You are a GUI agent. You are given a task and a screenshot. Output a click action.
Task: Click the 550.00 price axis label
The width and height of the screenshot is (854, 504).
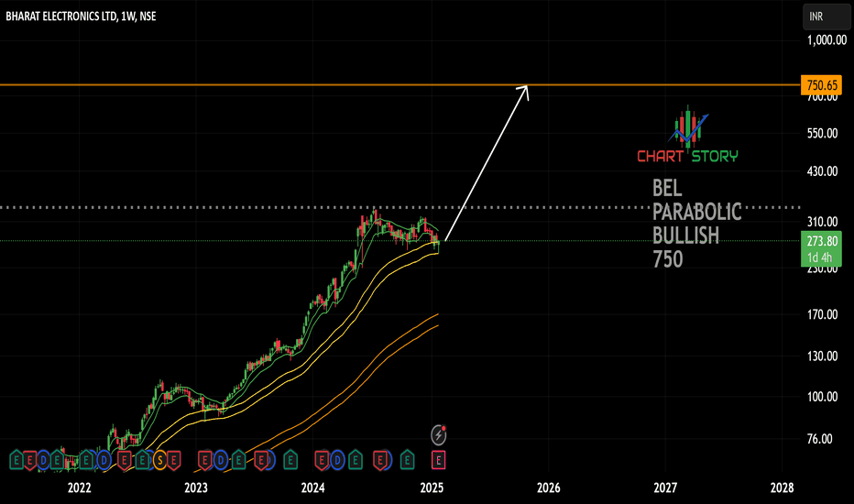[822, 134]
